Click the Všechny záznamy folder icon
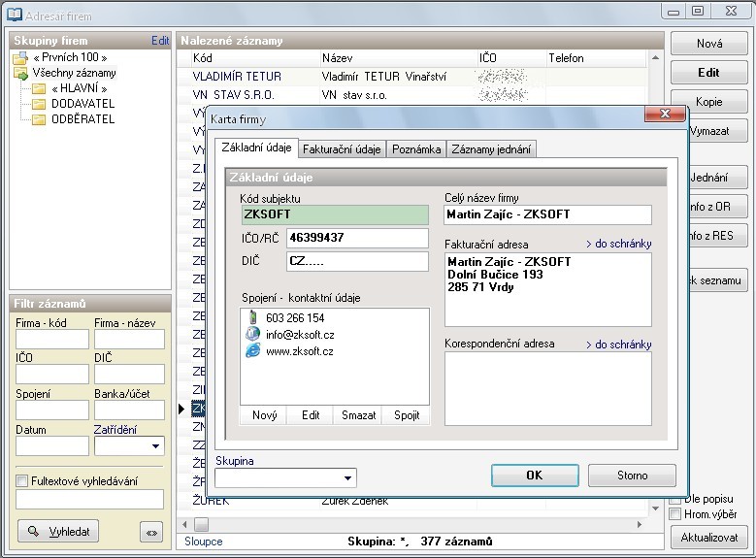 20,74
